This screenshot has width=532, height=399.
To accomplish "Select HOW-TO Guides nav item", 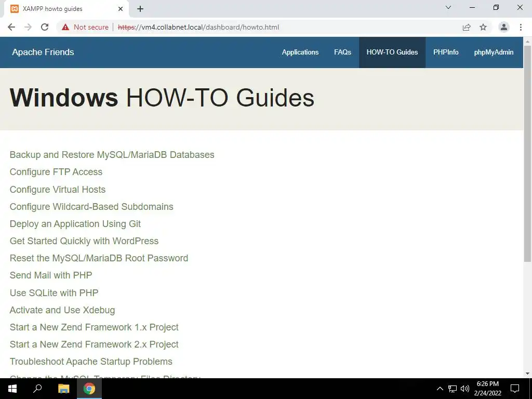I will 392,52.
